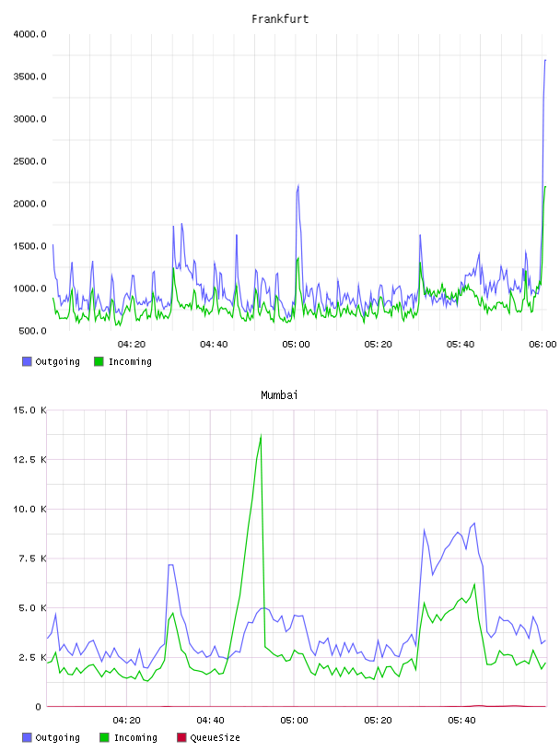Click the Incoming label in Mumbai legend

pyautogui.click(x=135, y=737)
